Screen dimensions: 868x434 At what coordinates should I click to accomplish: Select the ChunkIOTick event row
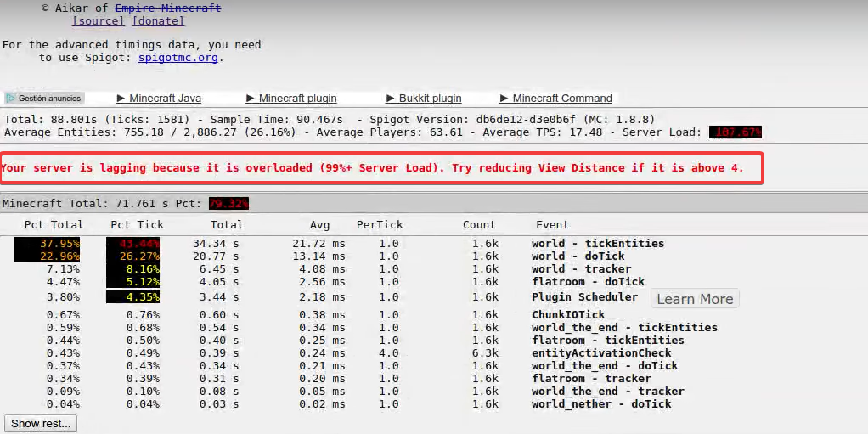click(568, 315)
